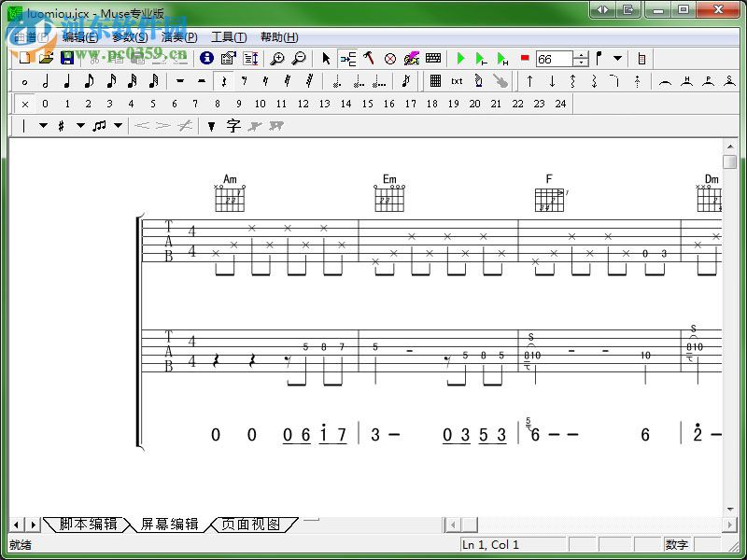This screenshot has width=747, height=560.
Task: Select the guitar instrument icon
Action: [500, 82]
